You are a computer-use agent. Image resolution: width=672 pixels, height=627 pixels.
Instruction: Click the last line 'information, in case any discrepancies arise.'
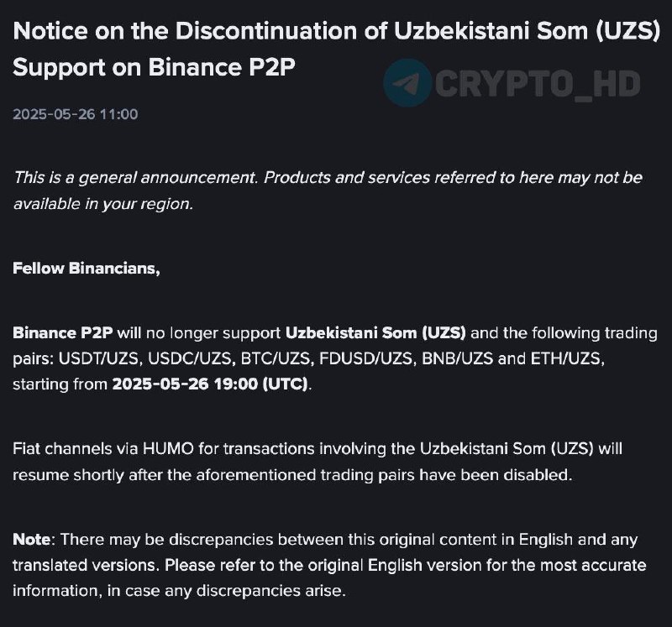click(x=179, y=591)
